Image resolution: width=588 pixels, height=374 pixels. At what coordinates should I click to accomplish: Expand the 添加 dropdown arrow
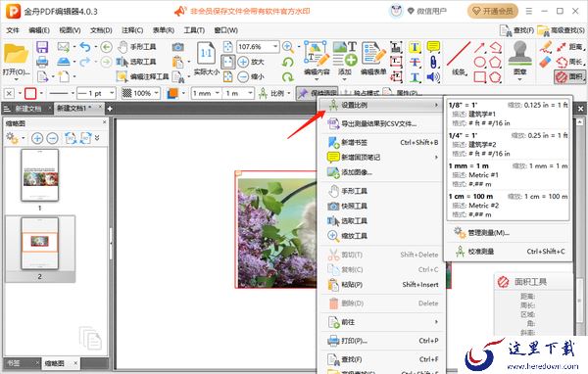pyautogui.click(x=344, y=79)
